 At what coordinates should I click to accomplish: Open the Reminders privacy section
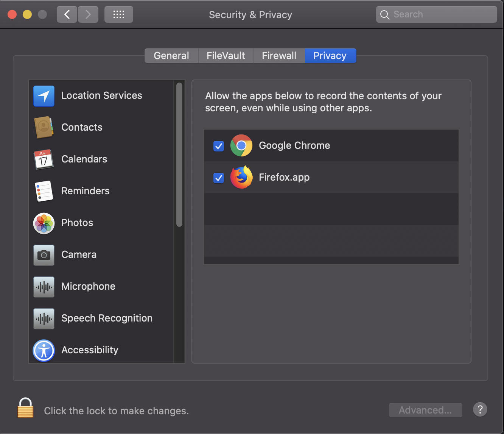(x=44, y=191)
